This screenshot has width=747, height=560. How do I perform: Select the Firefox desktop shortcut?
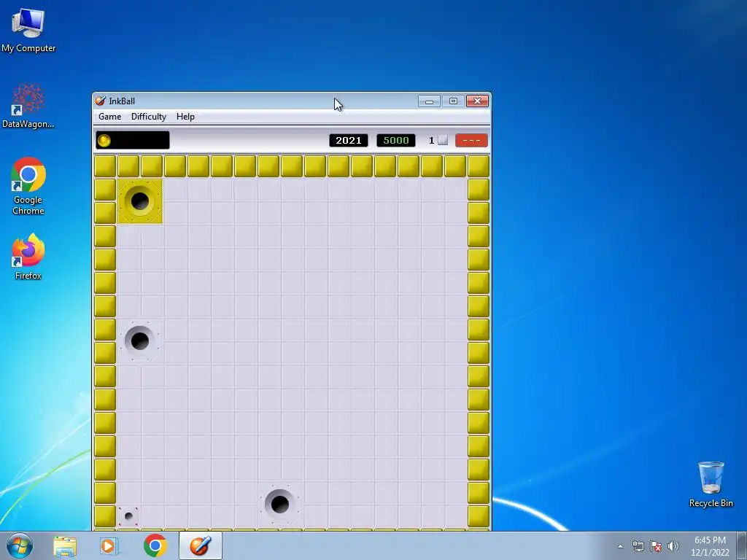[x=28, y=256]
